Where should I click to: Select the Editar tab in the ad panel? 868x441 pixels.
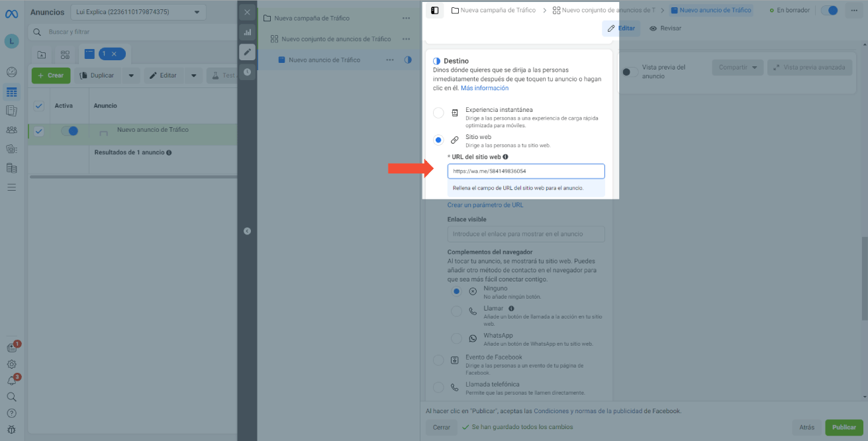621,28
